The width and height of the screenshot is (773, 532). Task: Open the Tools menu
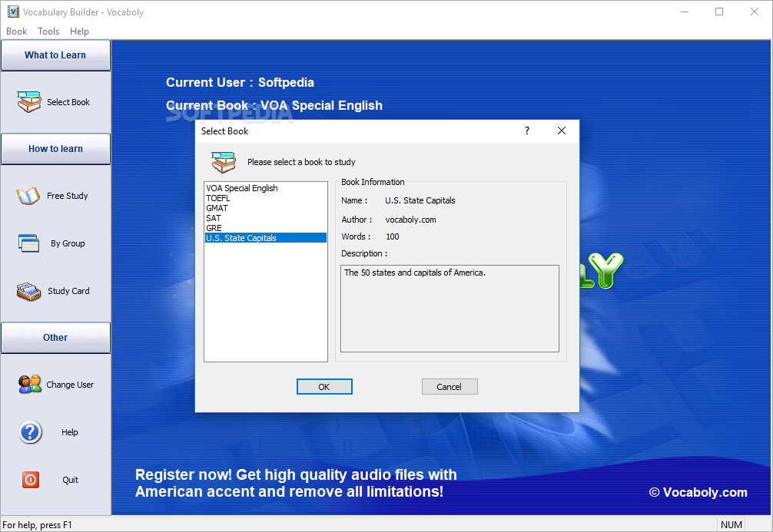click(48, 31)
